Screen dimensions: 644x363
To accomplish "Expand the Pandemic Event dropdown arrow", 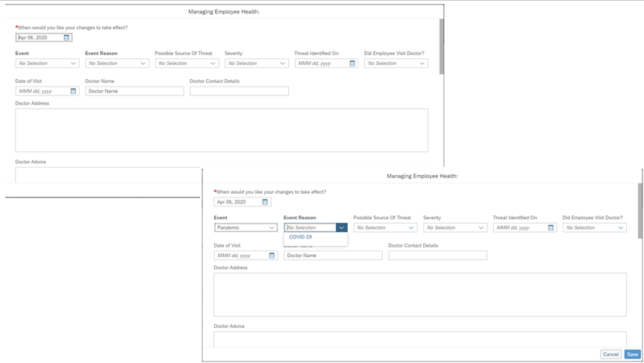I will coord(272,227).
